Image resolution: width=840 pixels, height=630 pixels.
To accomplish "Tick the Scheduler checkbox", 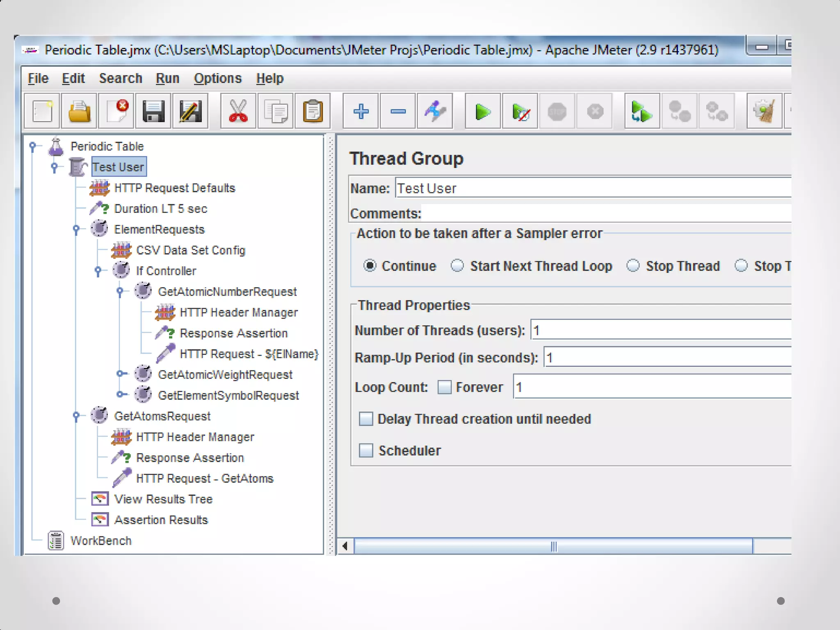I will [x=366, y=450].
